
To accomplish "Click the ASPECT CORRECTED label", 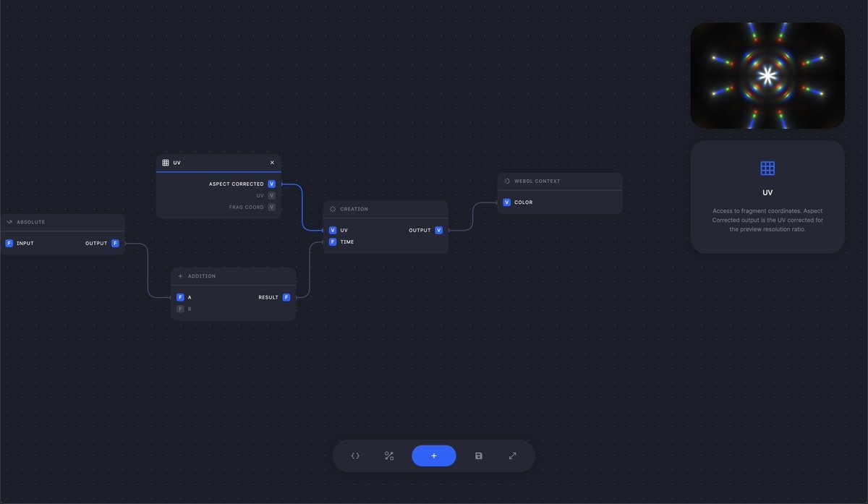I will [x=237, y=184].
